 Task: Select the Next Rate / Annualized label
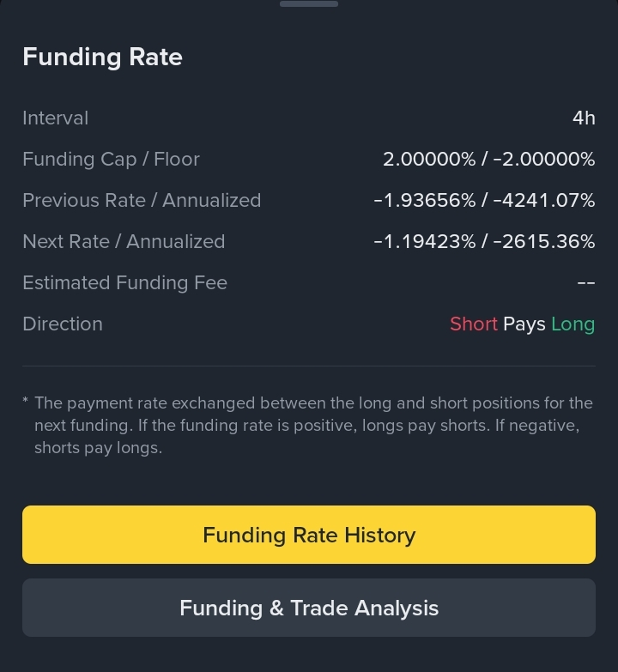[124, 242]
